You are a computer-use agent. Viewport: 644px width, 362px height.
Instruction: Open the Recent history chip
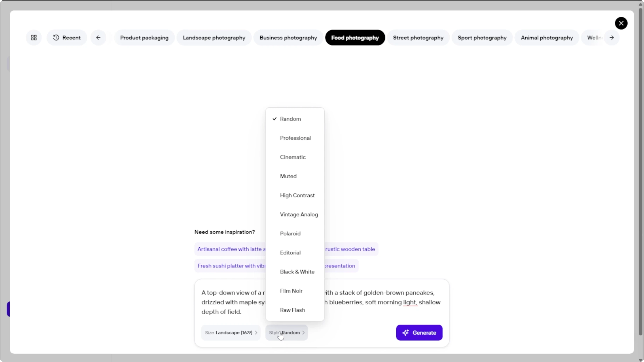[x=67, y=37]
